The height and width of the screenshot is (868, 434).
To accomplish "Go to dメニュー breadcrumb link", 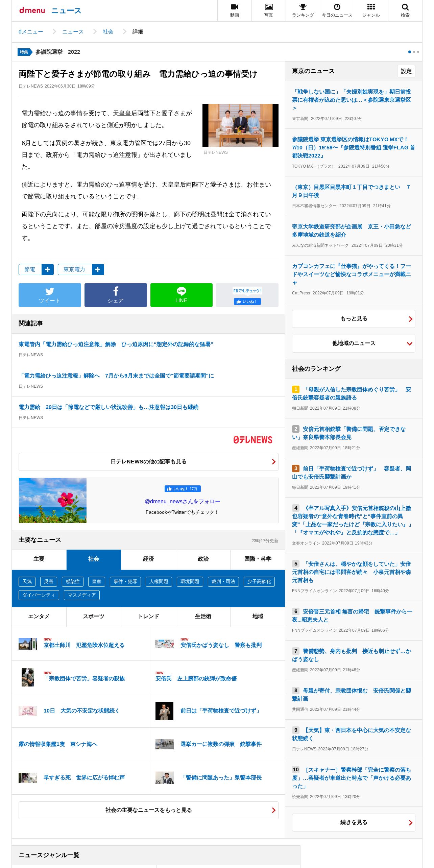I will pyautogui.click(x=31, y=32).
